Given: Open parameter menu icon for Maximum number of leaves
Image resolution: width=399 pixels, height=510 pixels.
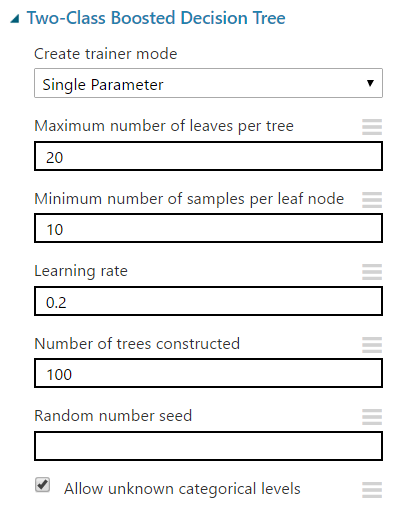Looking at the screenshot, I should (372, 127).
